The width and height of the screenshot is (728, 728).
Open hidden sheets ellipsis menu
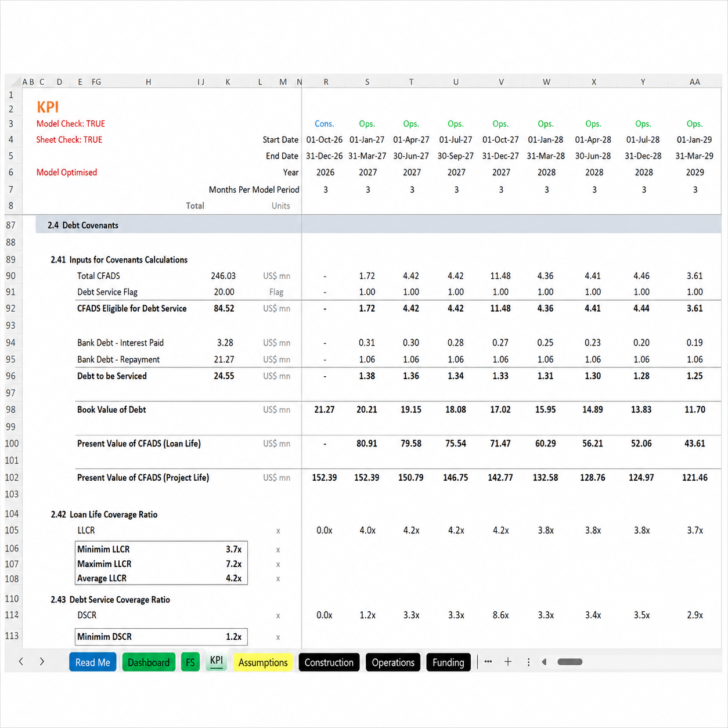coord(488,661)
